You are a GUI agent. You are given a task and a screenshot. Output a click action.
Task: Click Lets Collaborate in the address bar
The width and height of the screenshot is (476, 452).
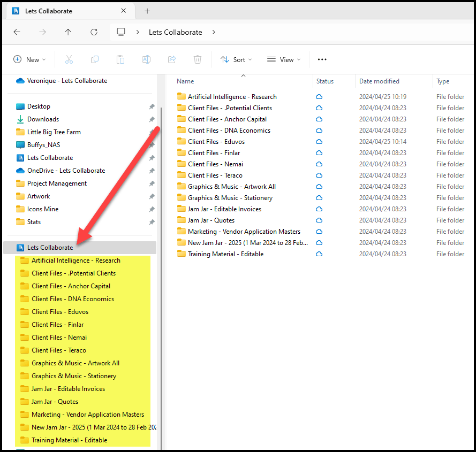[x=175, y=32]
